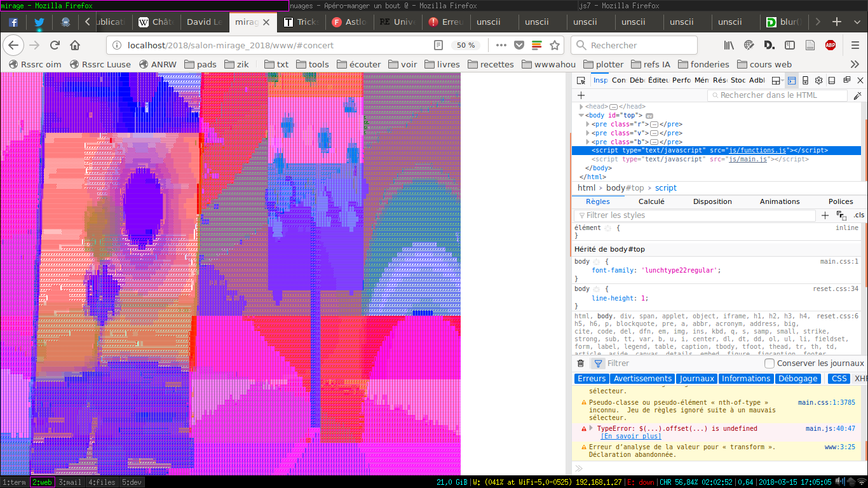Follow the En savoir plus link
The image size is (868, 488).
pos(630,437)
